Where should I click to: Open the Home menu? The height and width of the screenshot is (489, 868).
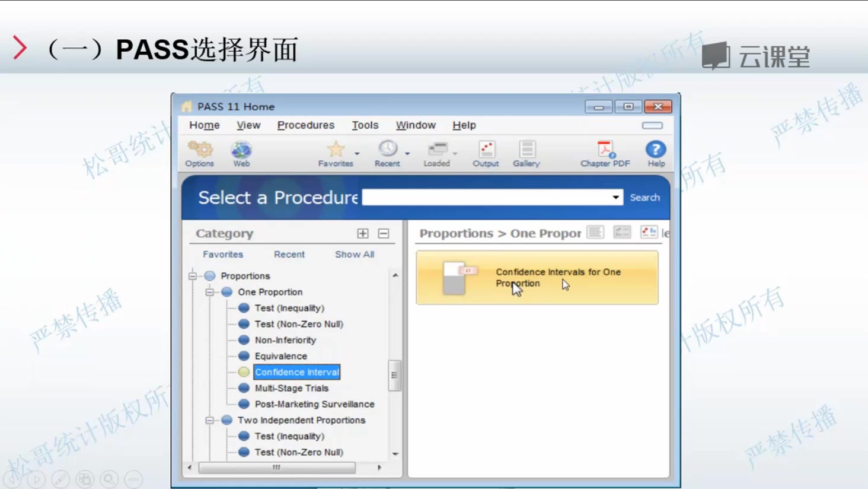(x=205, y=125)
